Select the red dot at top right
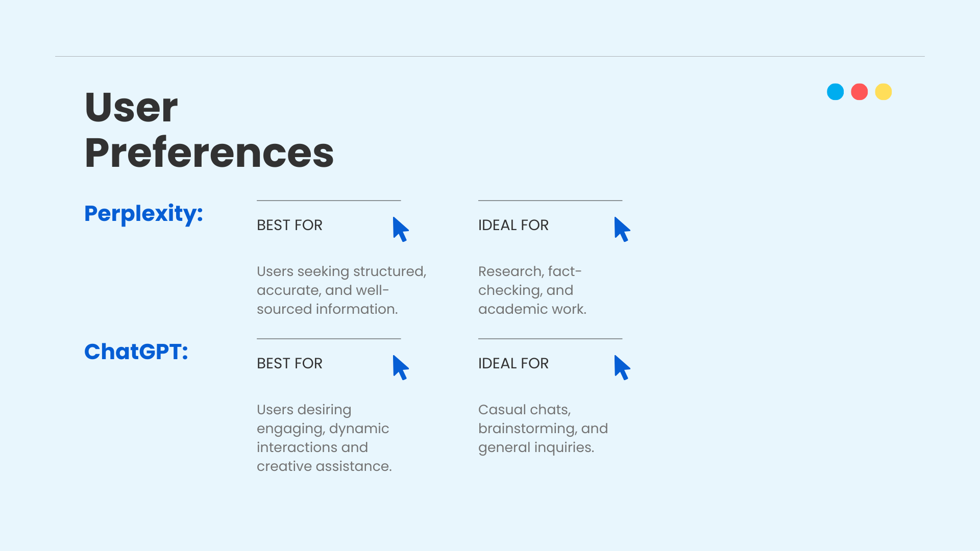The image size is (980, 551). pyautogui.click(x=860, y=92)
